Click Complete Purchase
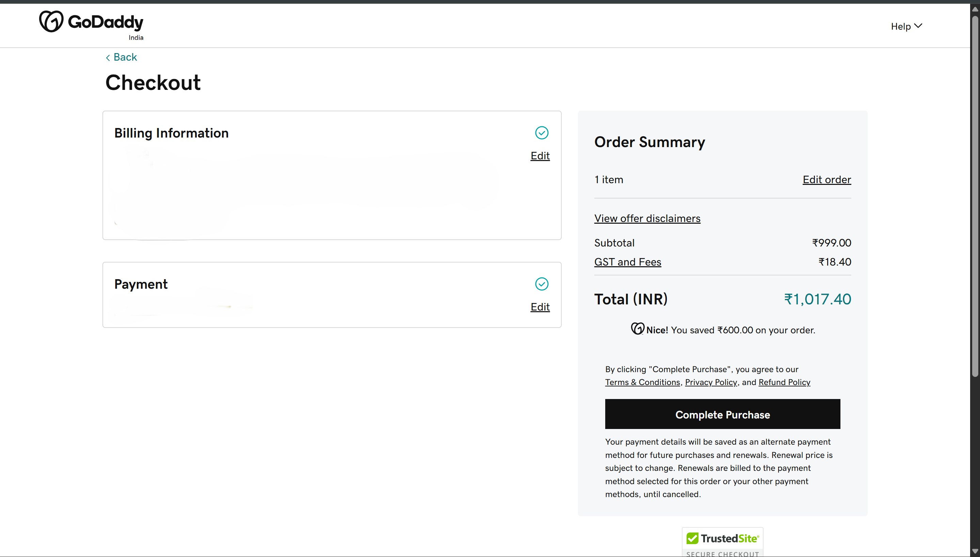Screen dimensions: 980x557 click(722, 414)
